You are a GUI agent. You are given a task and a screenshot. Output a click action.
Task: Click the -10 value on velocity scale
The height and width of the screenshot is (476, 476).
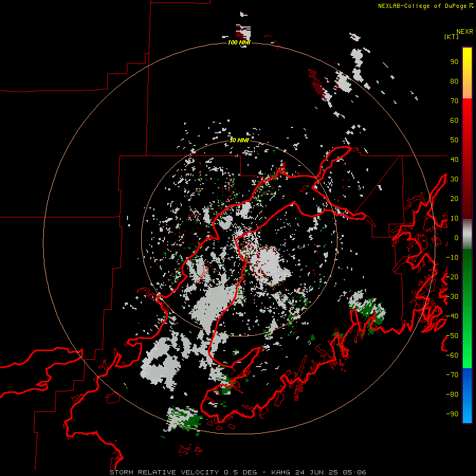pyautogui.click(x=452, y=258)
